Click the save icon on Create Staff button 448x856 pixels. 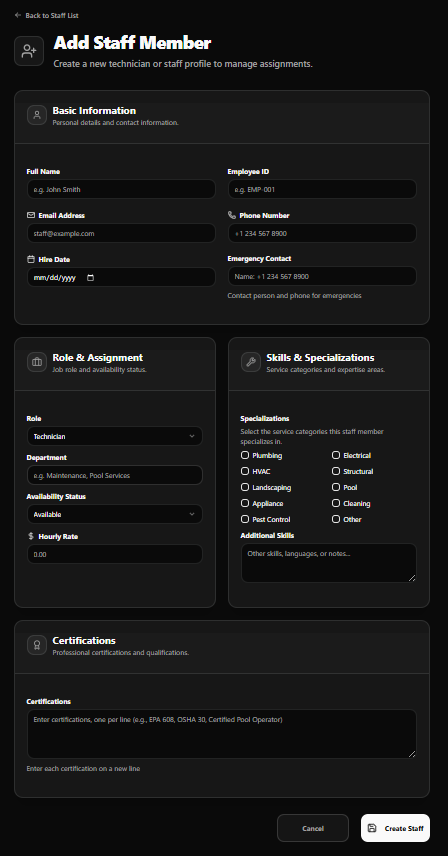click(x=372, y=828)
